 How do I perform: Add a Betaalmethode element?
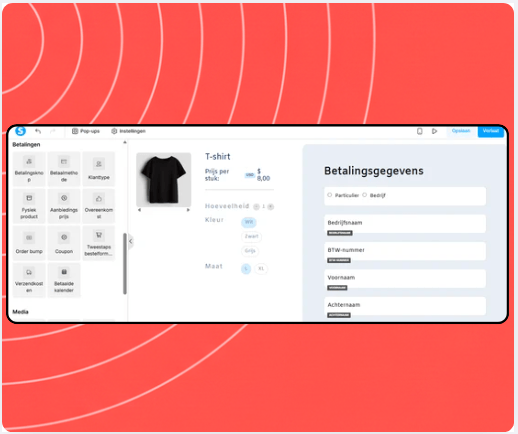(64, 169)
